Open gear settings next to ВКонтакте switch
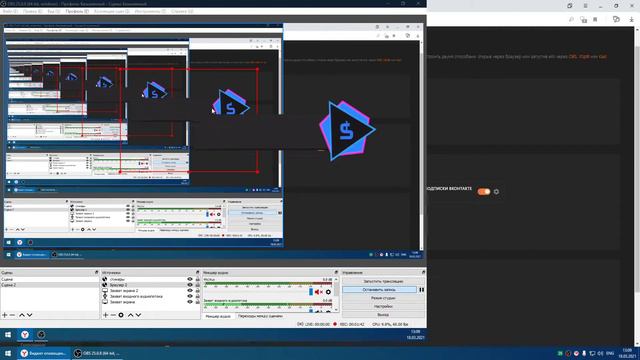The image size is (640, 360). pyautogui.click(x=496, y=192)
